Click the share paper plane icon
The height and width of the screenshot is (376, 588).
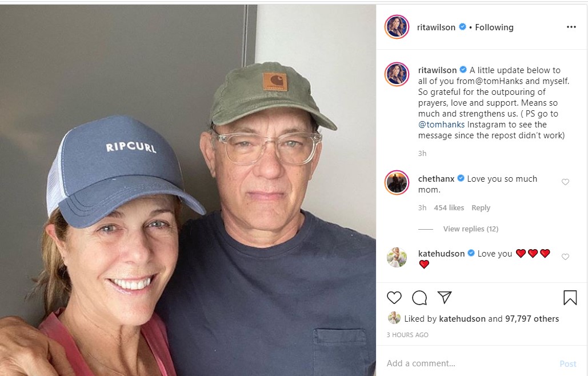(445, 298)
